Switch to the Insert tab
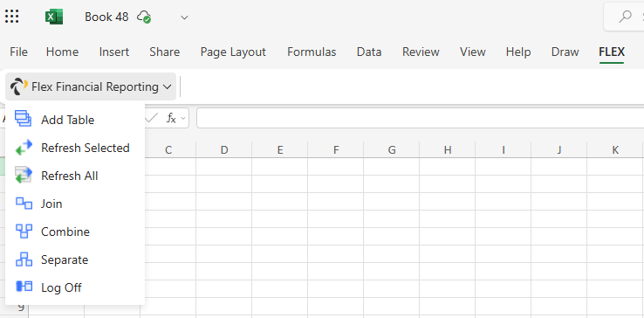Viewport: 644px width, 318px height. 114,52
